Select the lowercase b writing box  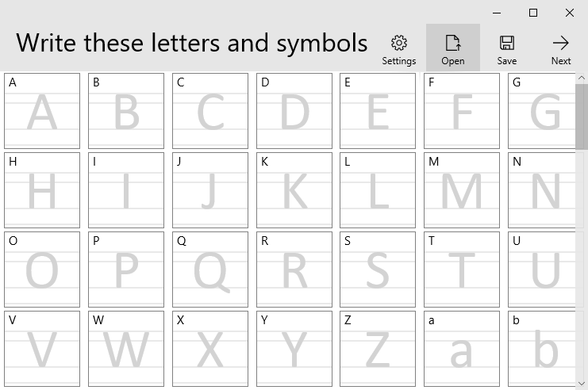point(542,349)
